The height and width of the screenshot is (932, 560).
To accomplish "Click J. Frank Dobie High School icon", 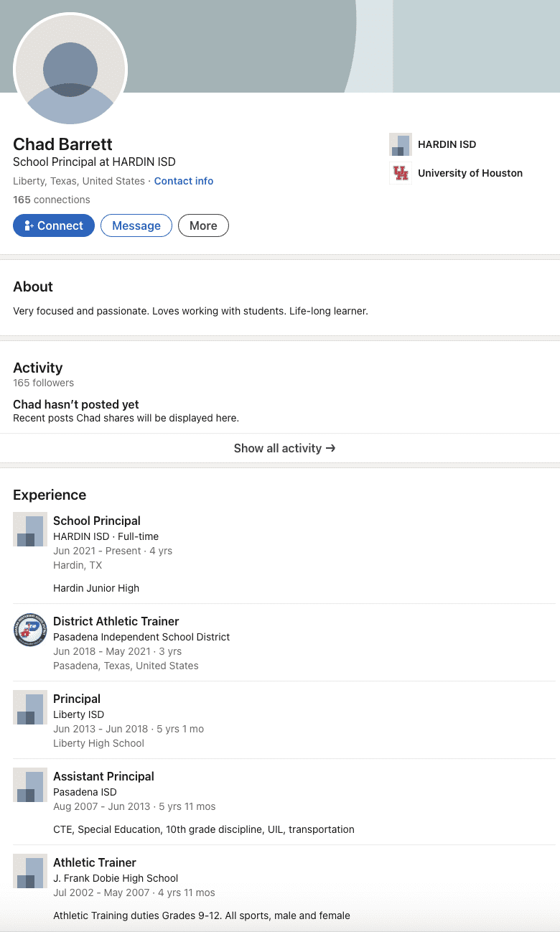I will (x=30, y=871).
